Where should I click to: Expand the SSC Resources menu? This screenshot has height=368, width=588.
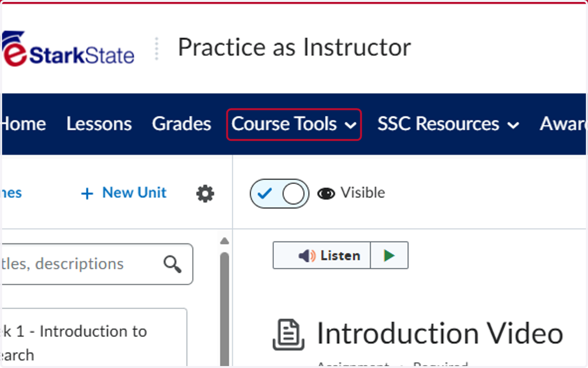click(448, 125)
